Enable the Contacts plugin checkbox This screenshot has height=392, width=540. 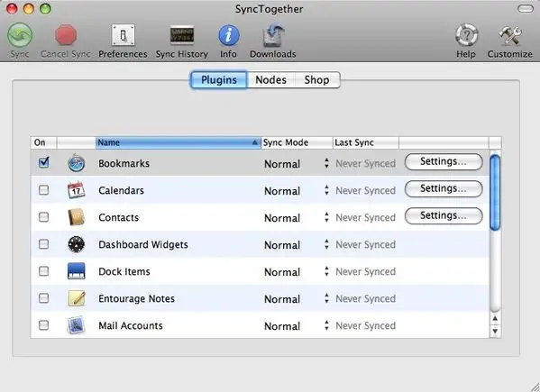[44, 217]
